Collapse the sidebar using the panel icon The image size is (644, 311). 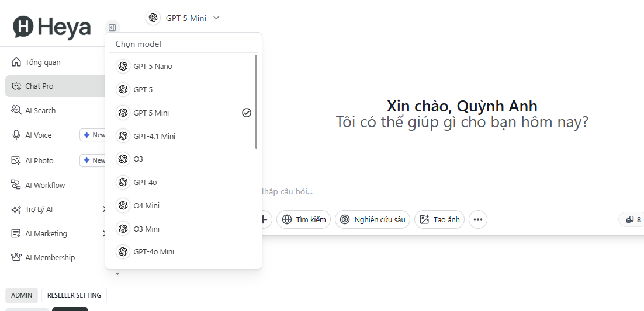pos(112,27)
